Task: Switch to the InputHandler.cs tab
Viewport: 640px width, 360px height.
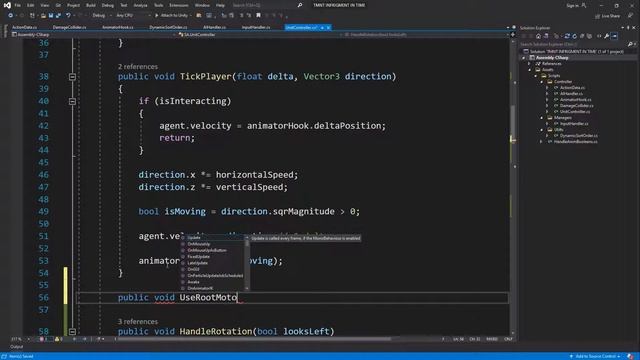Action: 256,27
